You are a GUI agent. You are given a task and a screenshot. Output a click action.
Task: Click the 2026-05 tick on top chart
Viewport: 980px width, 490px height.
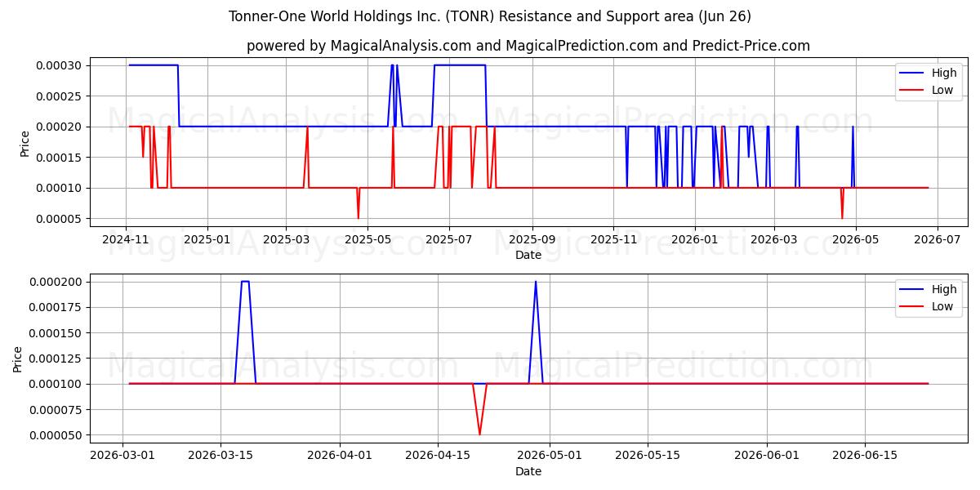(855, 240)
